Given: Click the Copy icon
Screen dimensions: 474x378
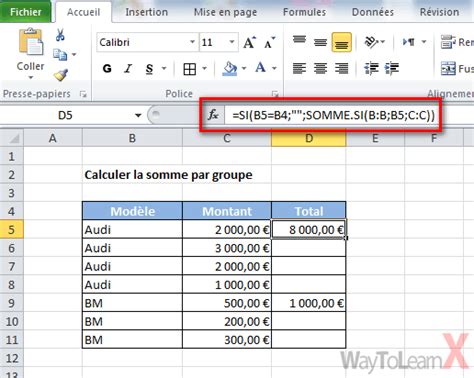Looking at the screenshot, I should coord(60,54).
